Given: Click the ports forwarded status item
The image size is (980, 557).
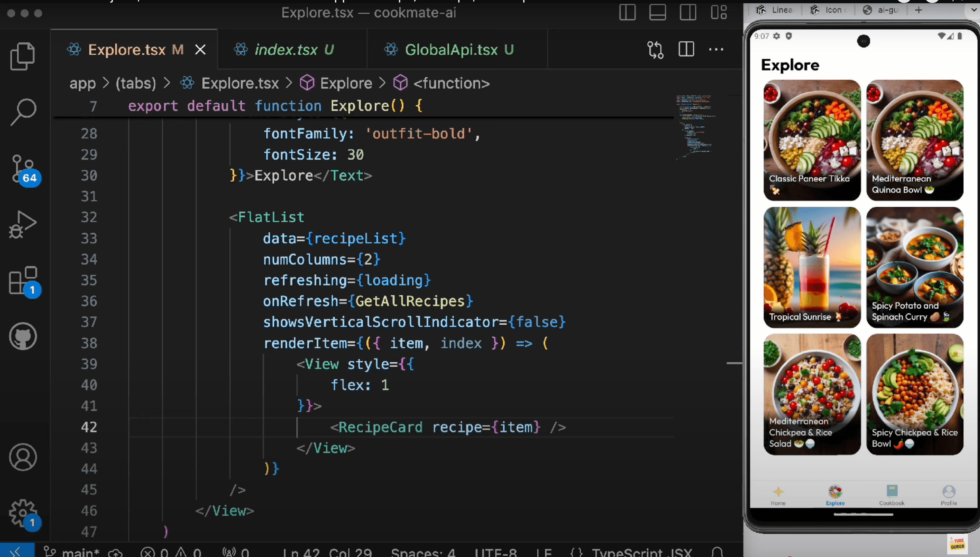Looking at the screenshot, I should click(236, 552).
